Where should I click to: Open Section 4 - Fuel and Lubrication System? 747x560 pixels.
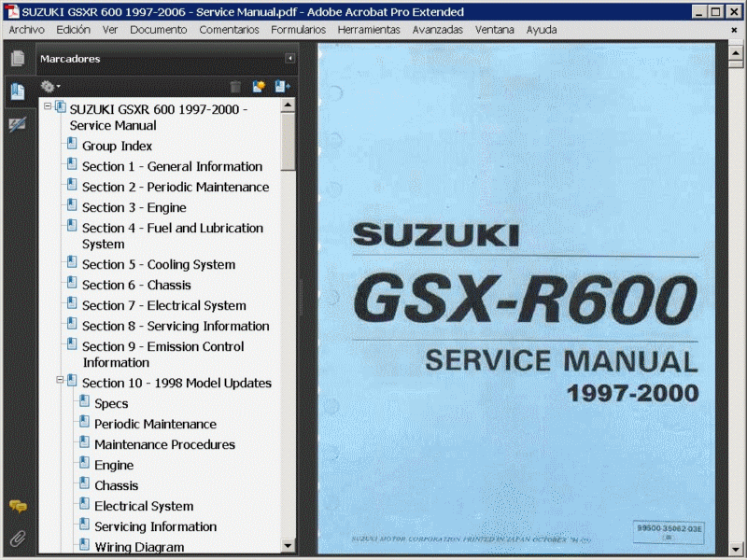[x=173, y=236]
